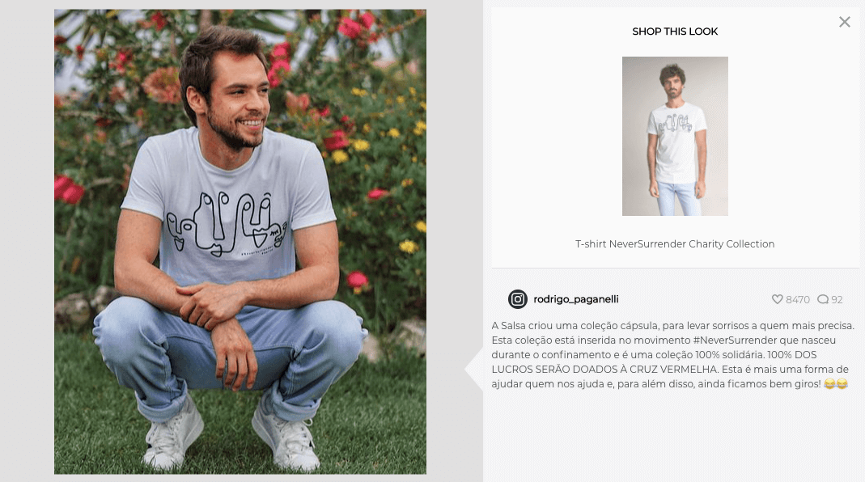Open T-shirt NeverSurrender Charity Collection title

[x=674, y=244]
